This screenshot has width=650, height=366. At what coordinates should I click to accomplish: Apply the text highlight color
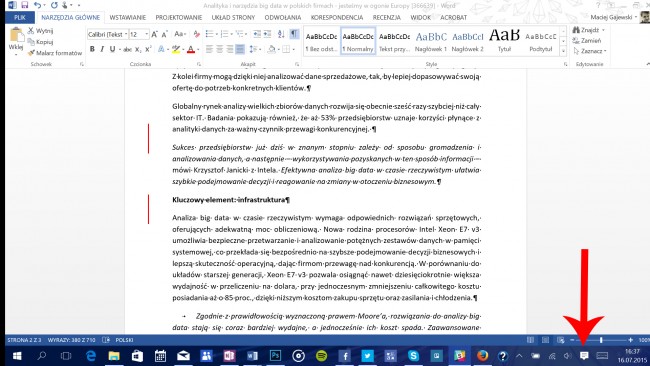tap(176, 49)
